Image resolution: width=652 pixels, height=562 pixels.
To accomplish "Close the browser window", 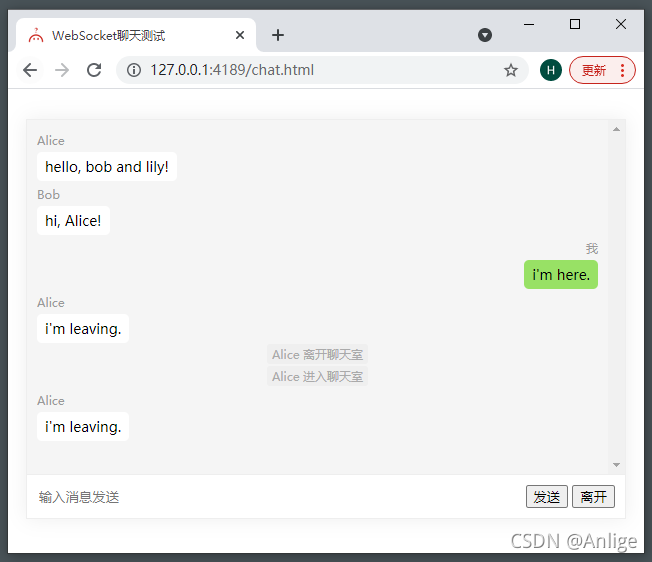I will (x=621, y=25).
